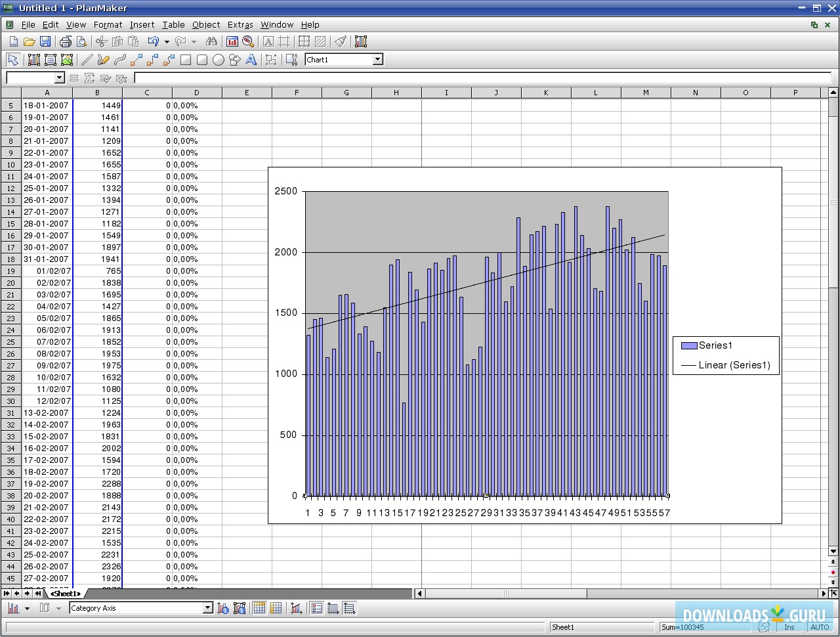Select the AutoShape insertion tool
This screenshot has width=840, height=637.
(x=235, y=59)
